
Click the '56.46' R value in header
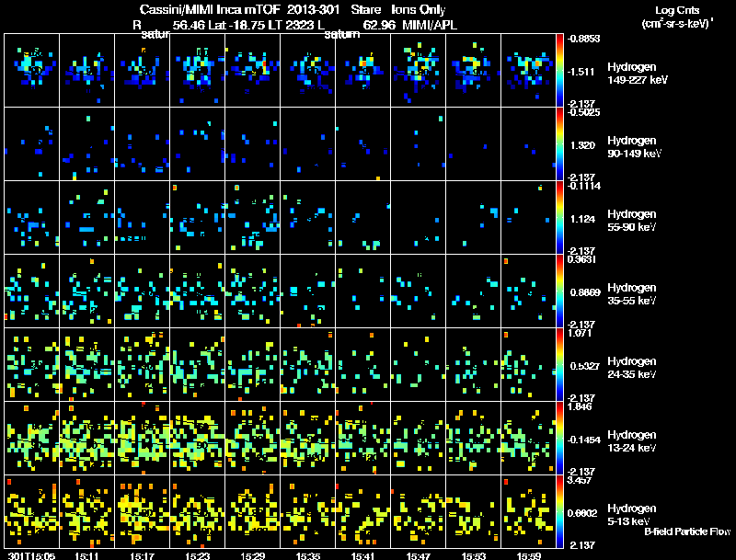pyautogui.click(x=189, y=26)
